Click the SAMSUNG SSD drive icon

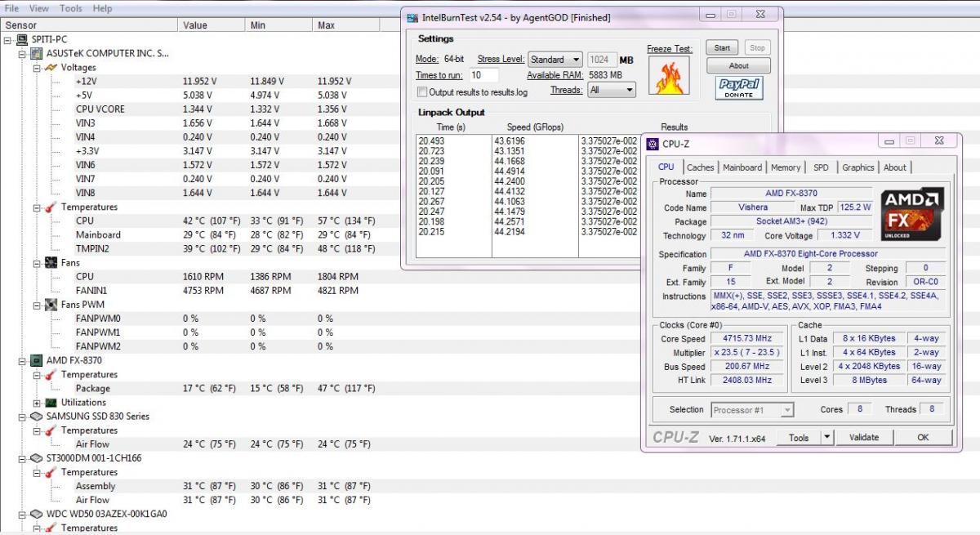tap(36, 417)
